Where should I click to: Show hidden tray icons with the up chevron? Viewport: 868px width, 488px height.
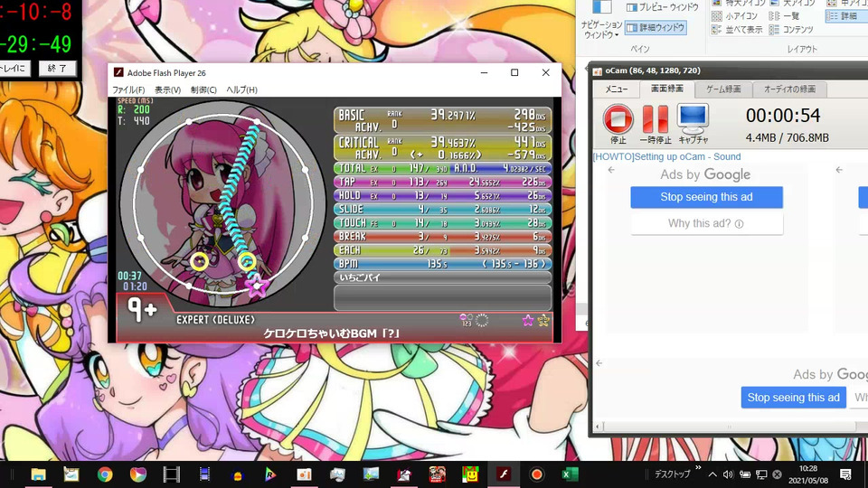tap(712, 474)
